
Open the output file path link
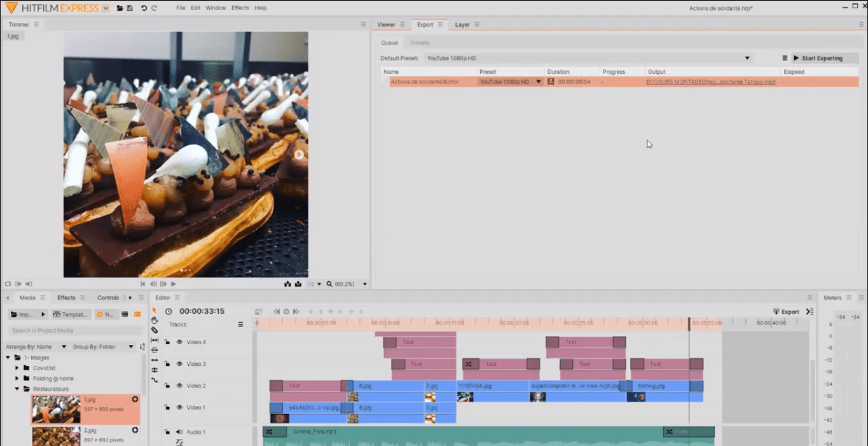(711, 81)
